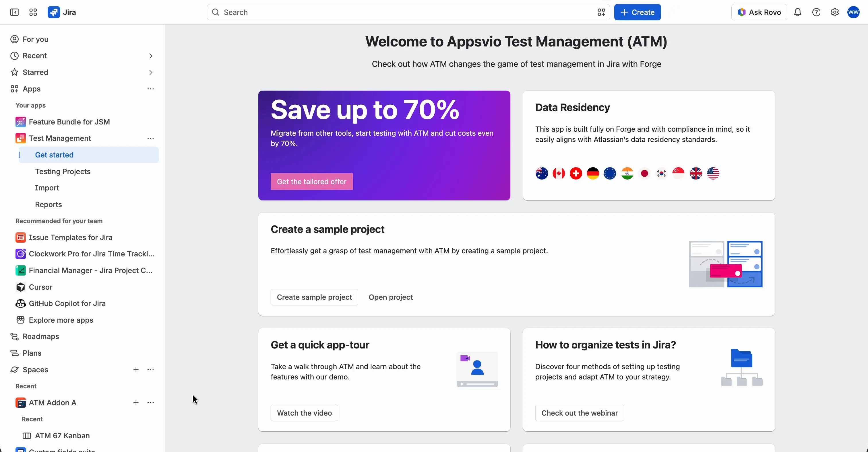Click the app-tour video illustration thumbnail
The width and height of the screenshot is (868, 452).
477,369
